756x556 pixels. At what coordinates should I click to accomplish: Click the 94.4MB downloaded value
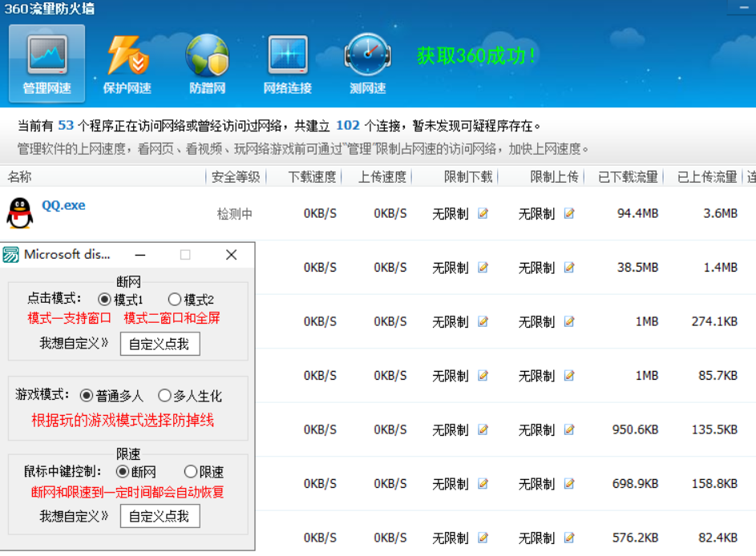pyautogui.click(x=638, y=213)
